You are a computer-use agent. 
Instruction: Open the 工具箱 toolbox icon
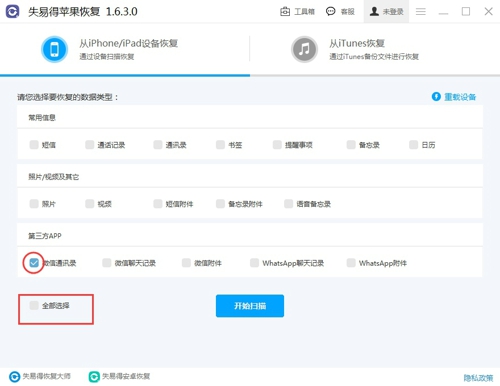click(285, 12)
